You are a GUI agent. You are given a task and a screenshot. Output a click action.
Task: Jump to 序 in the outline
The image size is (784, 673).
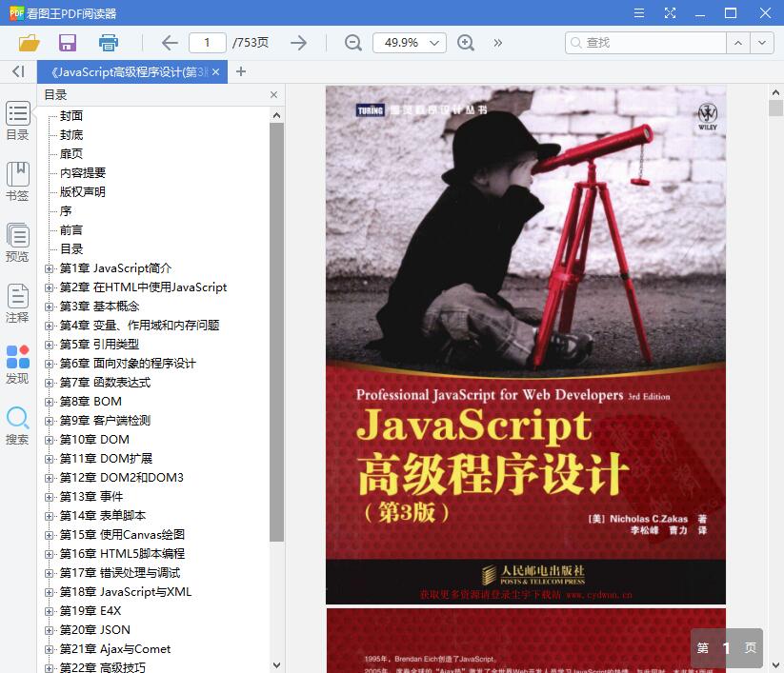(x=66, y=210)
